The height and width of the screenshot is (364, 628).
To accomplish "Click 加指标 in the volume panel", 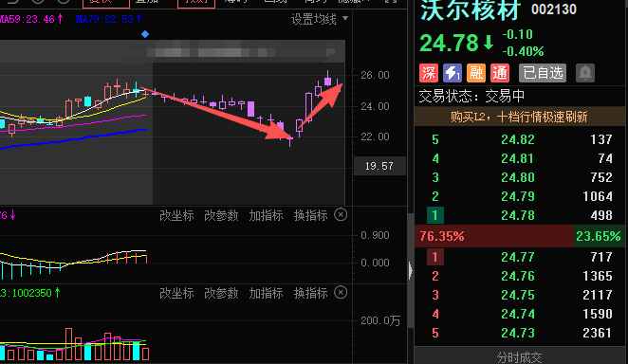I will (x=266, y=293).
